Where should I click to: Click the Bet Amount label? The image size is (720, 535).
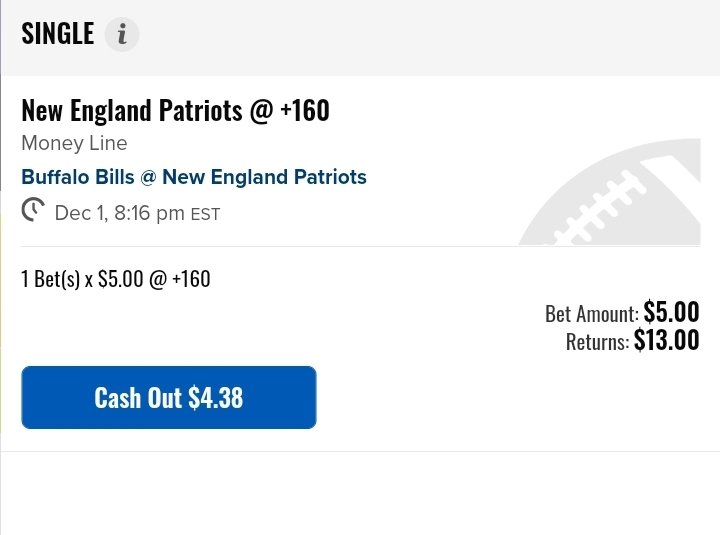click(591, 314)
